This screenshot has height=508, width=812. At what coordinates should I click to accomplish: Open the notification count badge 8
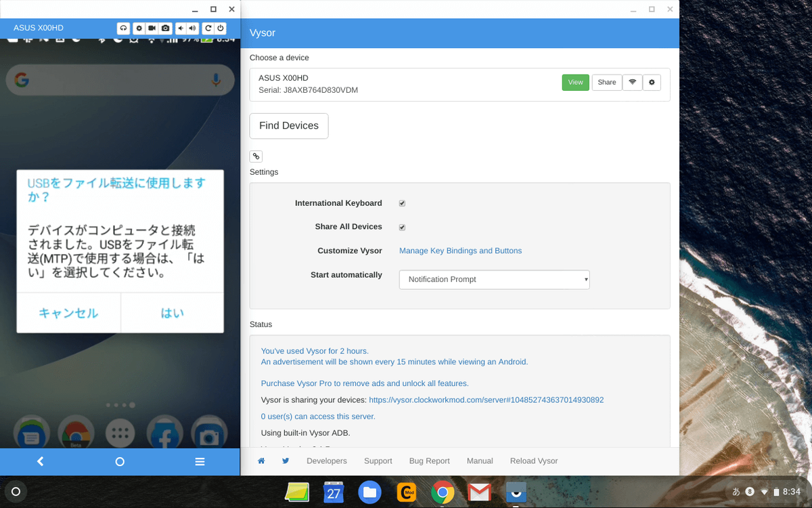click(750, 492)
